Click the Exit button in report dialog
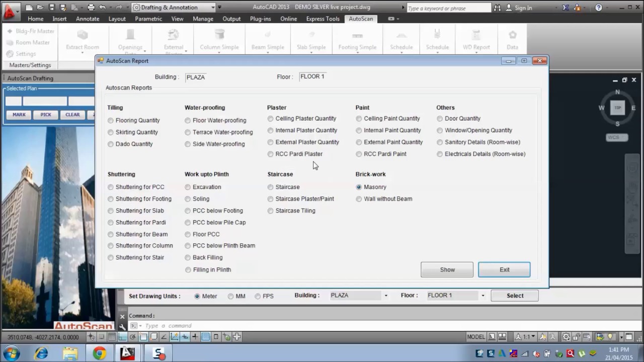Viewport: 644px width, 362px height. 504,269
